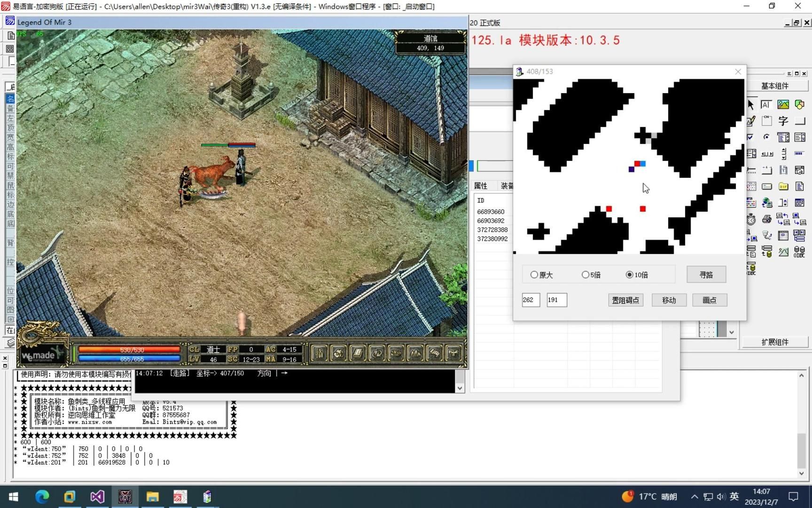This screenshot has height=508, width=812.
Task: Click the 寻路 pathfinding button
Action: pyautogui.click(x=706, y=275)
